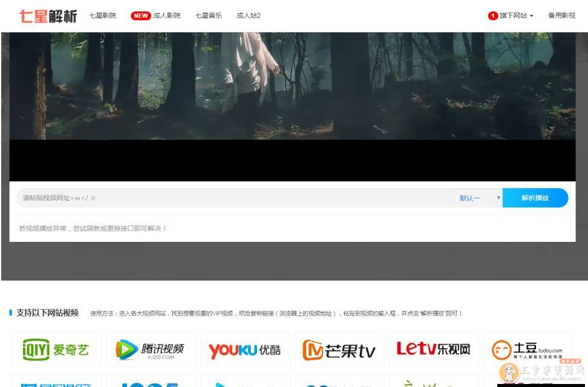The image size is (588, 387).
Task: Open the 默认一 interface selector
Action: coord(475,198)
